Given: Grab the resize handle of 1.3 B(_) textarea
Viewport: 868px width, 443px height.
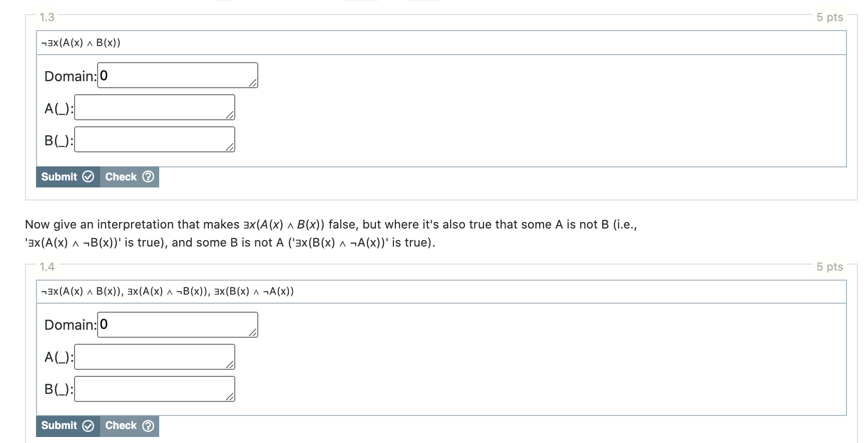Looking at the screenshot, I should coord(230,147).
